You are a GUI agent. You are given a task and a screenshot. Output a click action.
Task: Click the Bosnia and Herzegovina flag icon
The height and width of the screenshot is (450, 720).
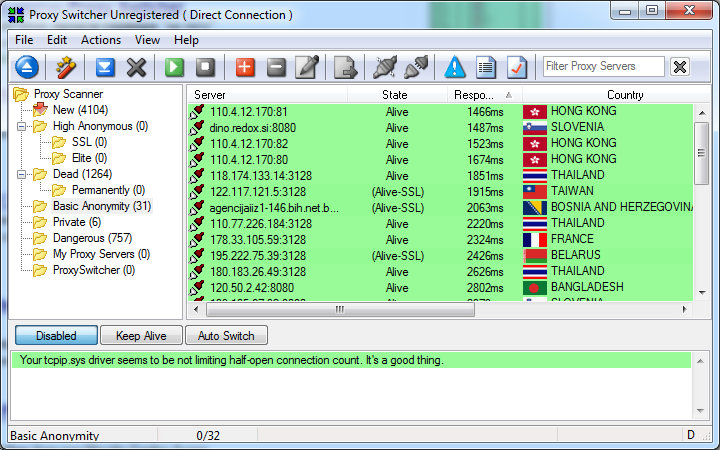534,208
